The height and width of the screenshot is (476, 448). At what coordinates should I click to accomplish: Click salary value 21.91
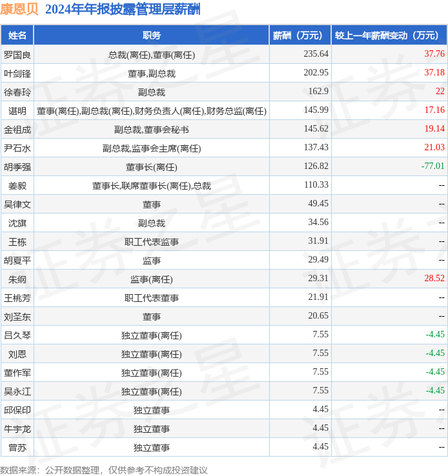pyautogui.click(x=318, y=297)
